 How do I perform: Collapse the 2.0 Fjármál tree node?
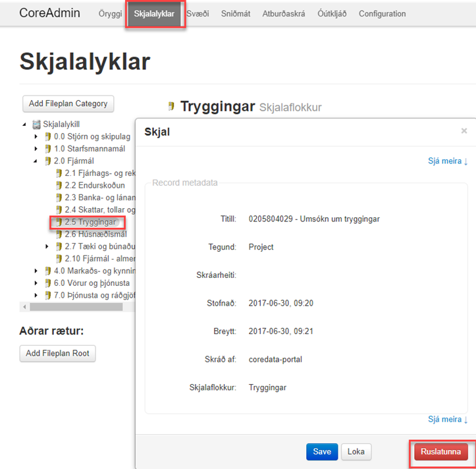click(36, 161)
